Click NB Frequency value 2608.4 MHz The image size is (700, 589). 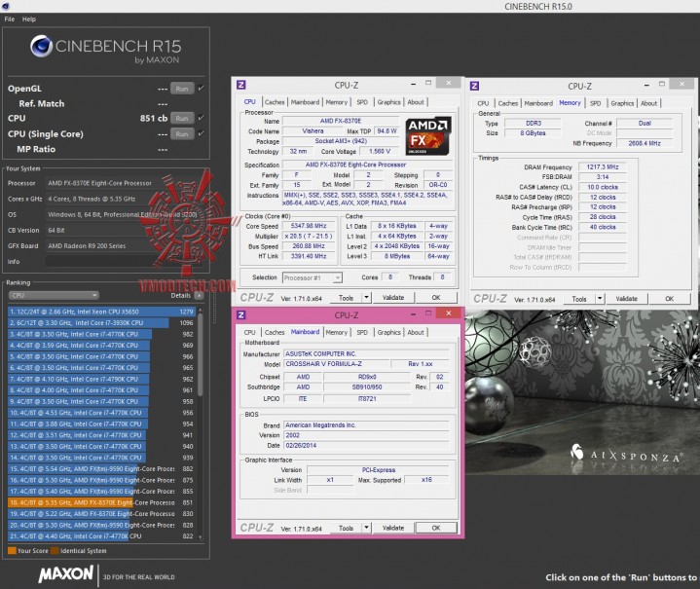point(645,143)
